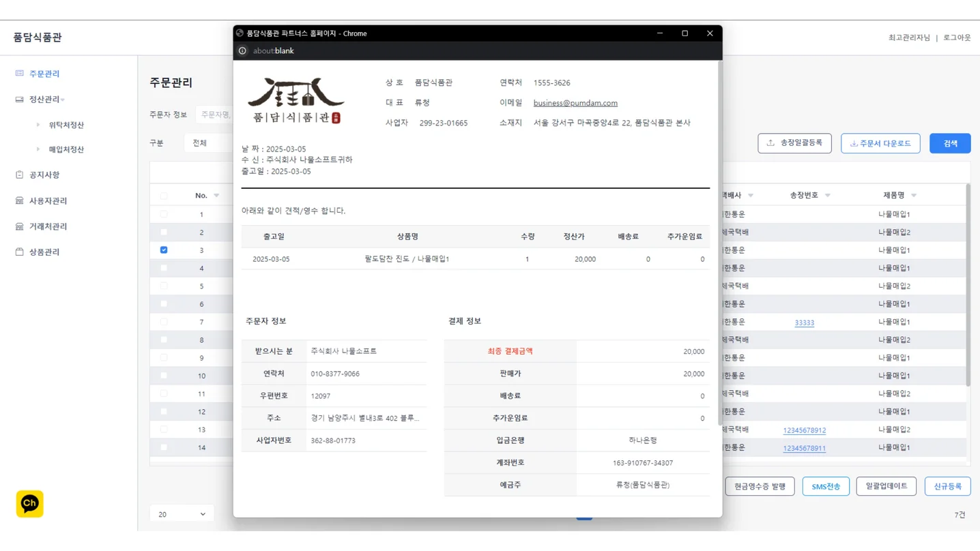Viewport: 980px width, 551px height.
Task: Click 필도담찬 진도 / 나물매입1 product cell
Action: click(x=407, y=259)
